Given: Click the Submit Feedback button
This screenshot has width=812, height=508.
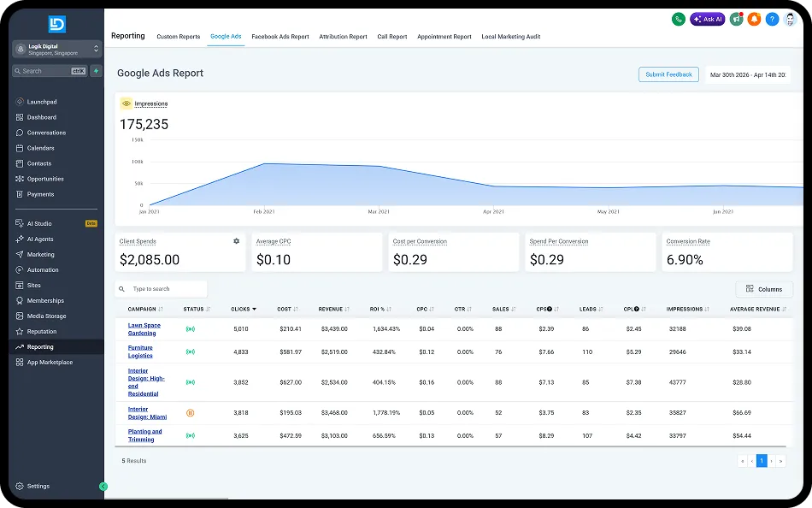Looking at the screenshot, I should [x=668, y=74].
